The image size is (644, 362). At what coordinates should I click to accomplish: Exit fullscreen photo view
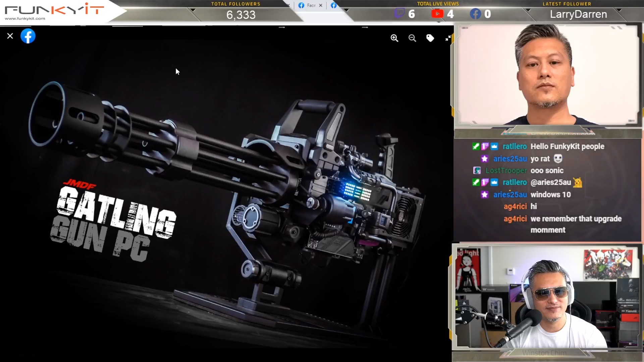click(x=448, y=38)
